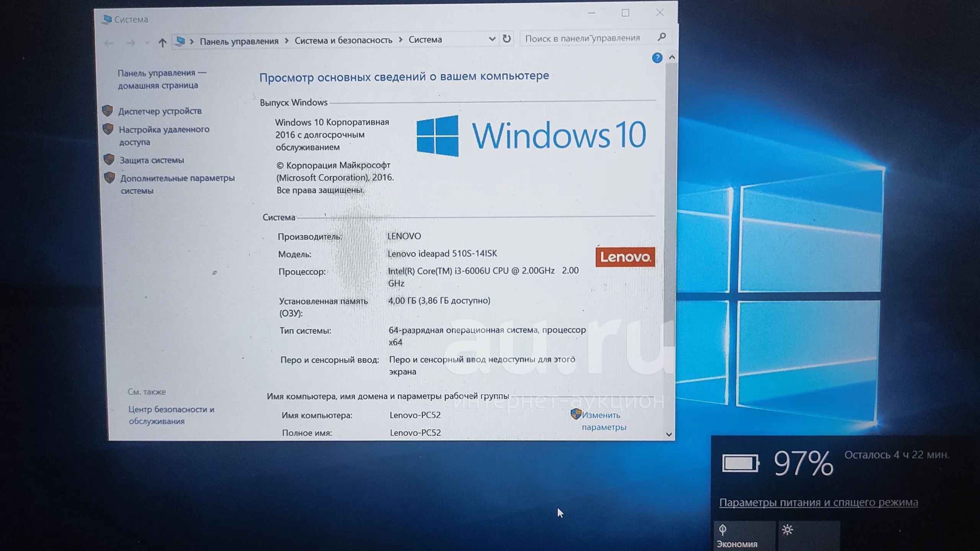
Task: Open help via blue question icon
Action: coord(657,58)
